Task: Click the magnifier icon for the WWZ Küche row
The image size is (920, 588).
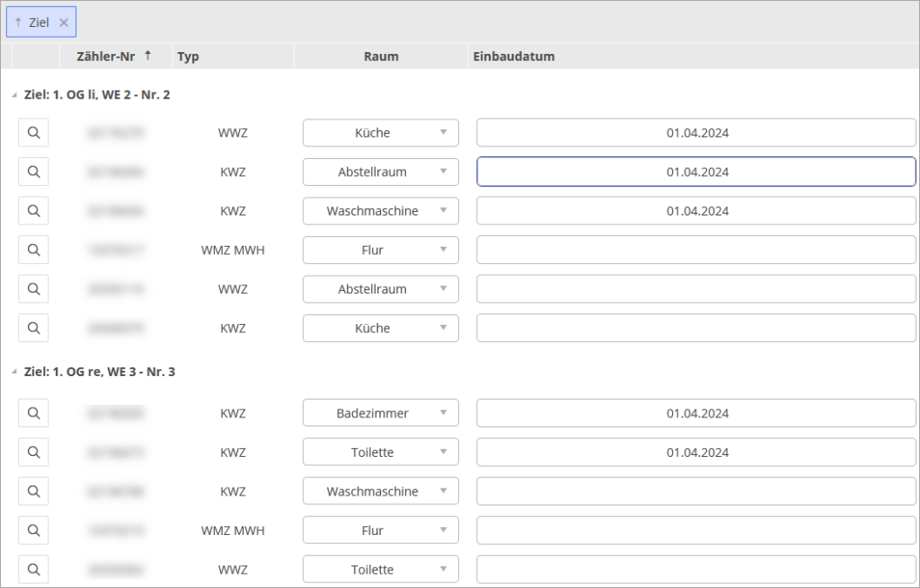Action: (x=33, y=133)
